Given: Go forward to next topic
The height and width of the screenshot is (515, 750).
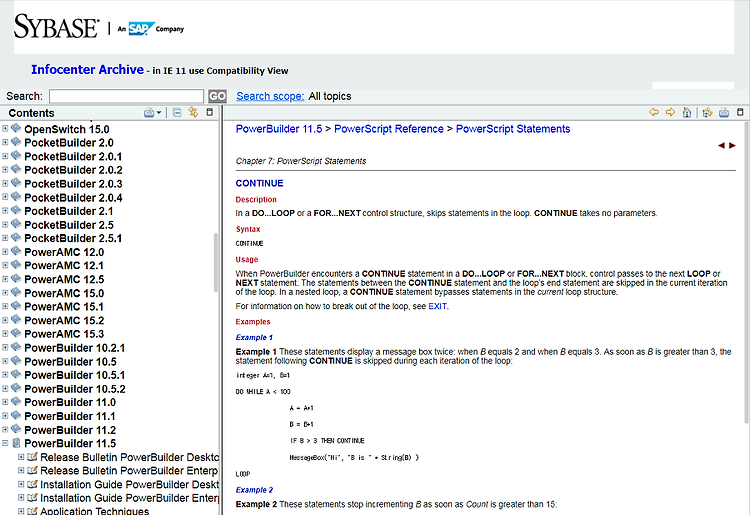Looking at the screenshot, I should pos(670,112).
